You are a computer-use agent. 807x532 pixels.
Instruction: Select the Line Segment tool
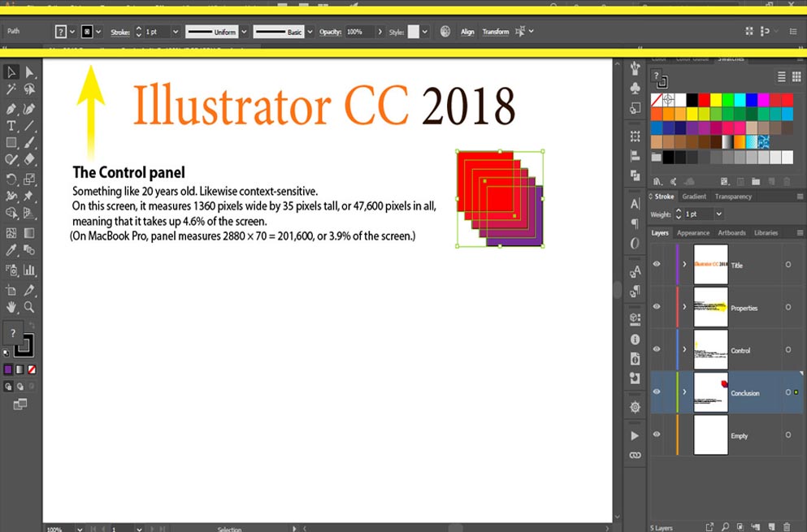(x=29, y=126)
